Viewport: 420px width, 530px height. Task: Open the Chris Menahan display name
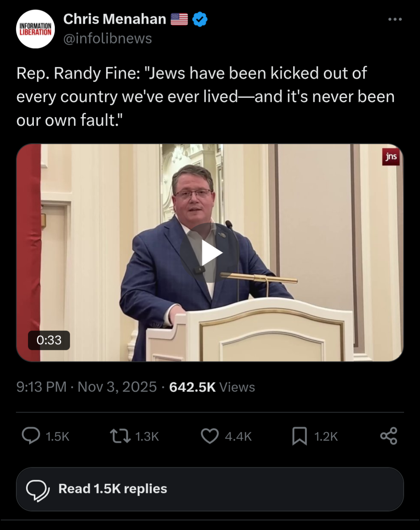pos(114,19)
